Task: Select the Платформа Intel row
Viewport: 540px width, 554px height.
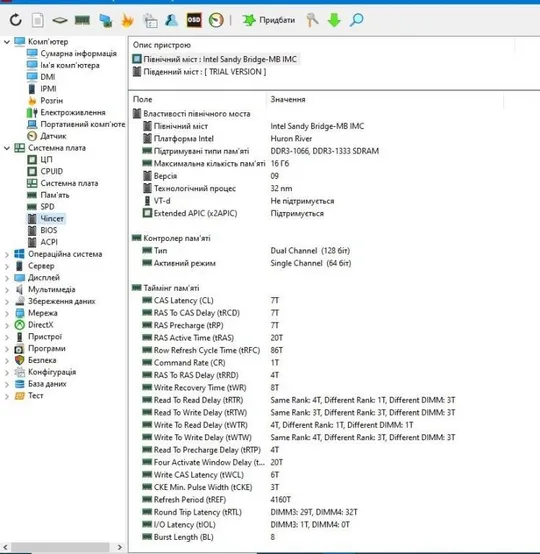Action: pos(228,139)
